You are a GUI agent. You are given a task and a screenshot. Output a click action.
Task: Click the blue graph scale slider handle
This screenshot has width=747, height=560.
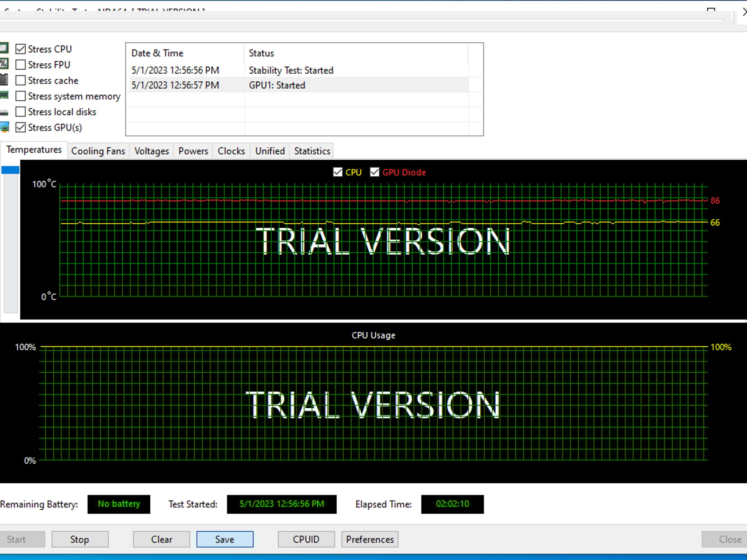10,170
